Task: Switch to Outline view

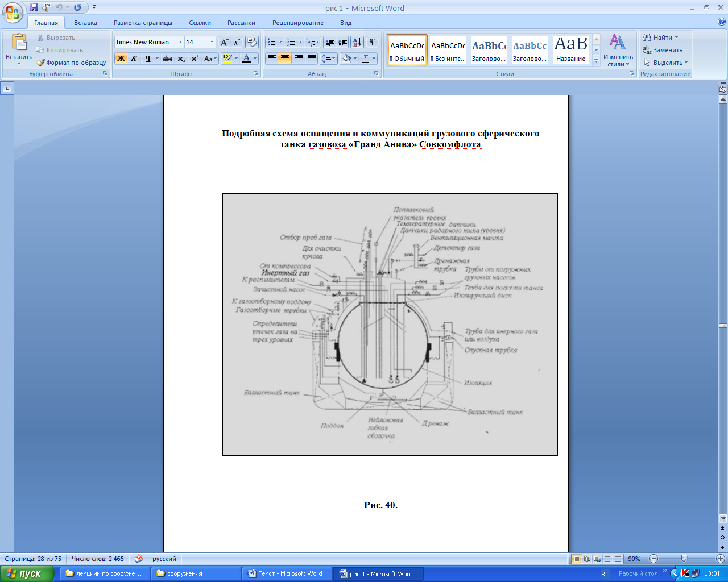Action: pos(607,559)
